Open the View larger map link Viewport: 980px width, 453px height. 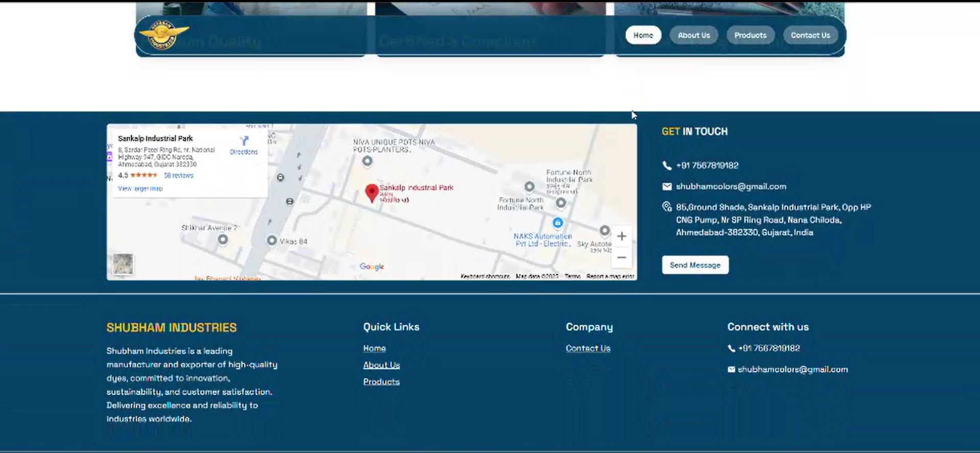[x=140, y=189]
